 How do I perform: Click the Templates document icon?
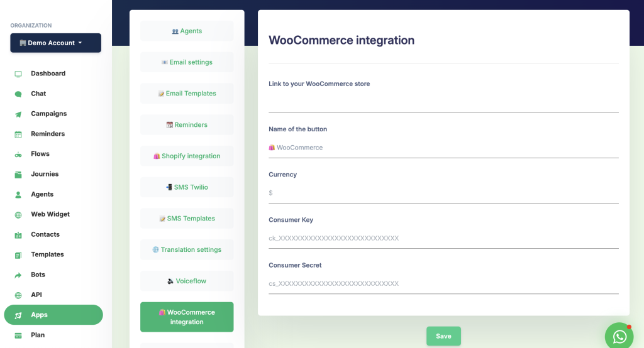tap(18, 255)
